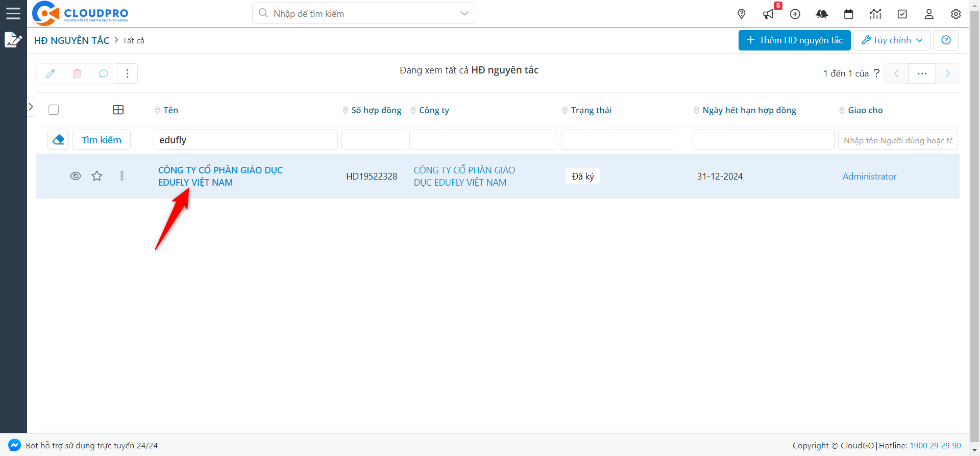
Task: Focus the global search field
Action: [x=363, y=13]
